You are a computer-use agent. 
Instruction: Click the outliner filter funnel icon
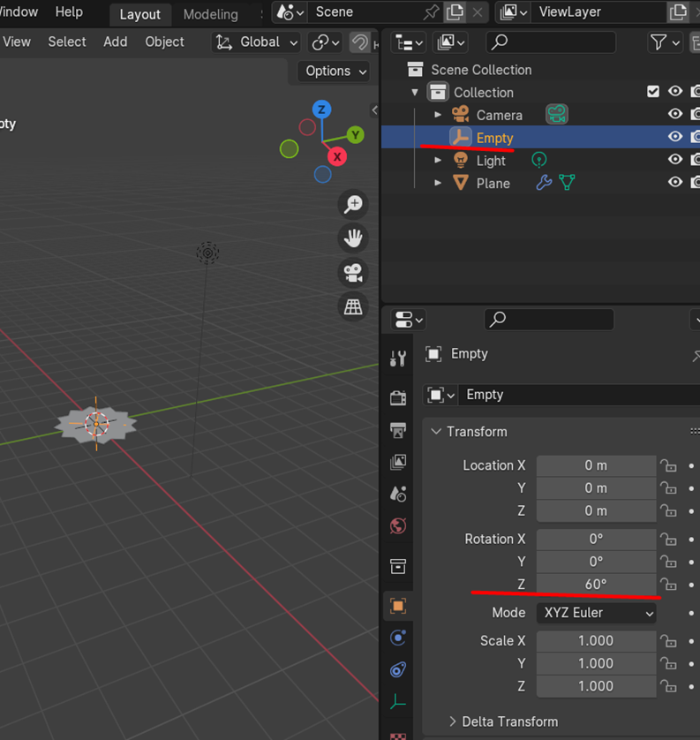(659, 42)
